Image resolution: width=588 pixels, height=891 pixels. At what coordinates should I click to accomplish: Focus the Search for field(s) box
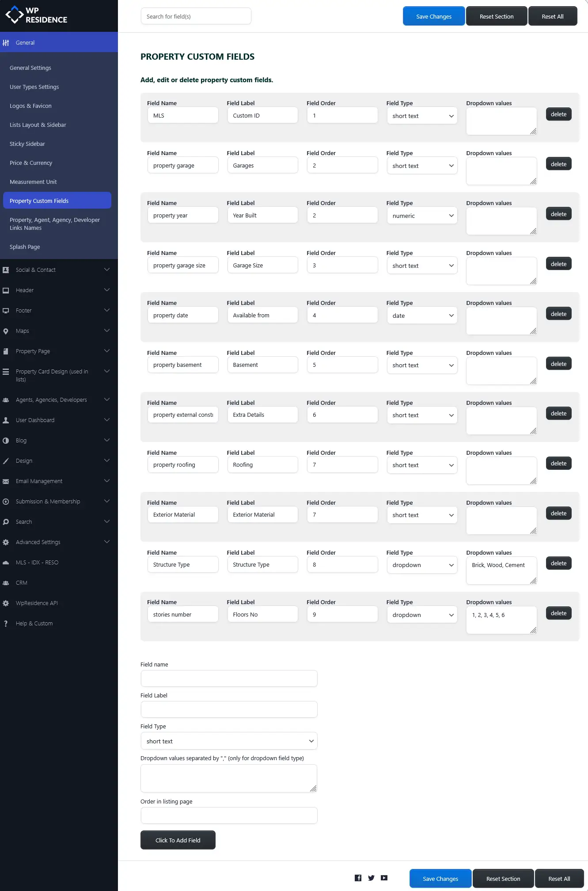pos(196,16)
